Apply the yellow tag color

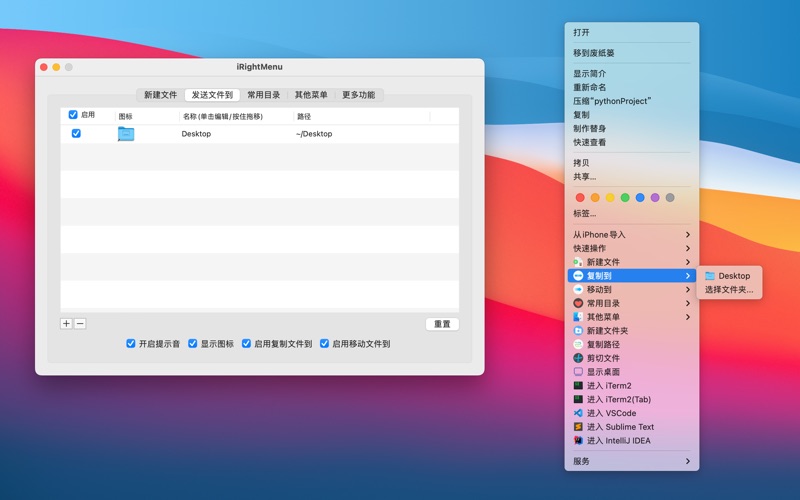[x=610, y=197]
